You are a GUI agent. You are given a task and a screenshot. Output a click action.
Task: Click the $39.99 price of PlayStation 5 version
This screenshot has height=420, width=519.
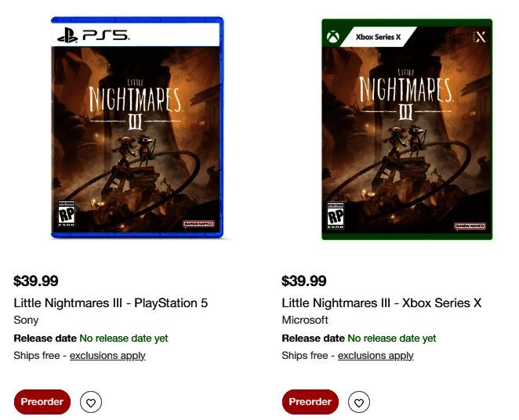coord(36,281)
